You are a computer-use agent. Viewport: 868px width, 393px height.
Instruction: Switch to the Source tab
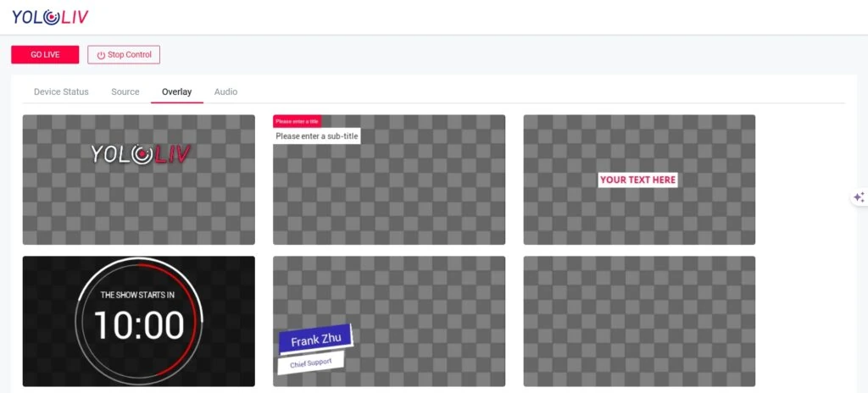click(125, 91)
